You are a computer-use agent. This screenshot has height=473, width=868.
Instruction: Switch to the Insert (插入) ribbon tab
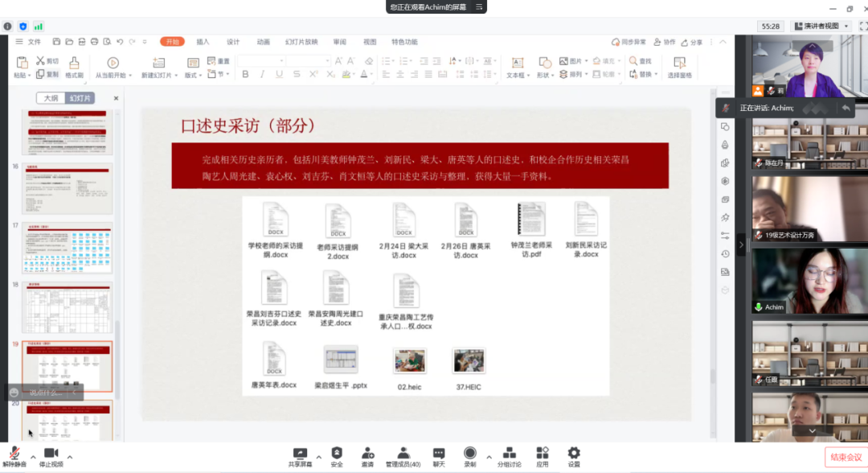pyautogui.click(x=203, y=42)
